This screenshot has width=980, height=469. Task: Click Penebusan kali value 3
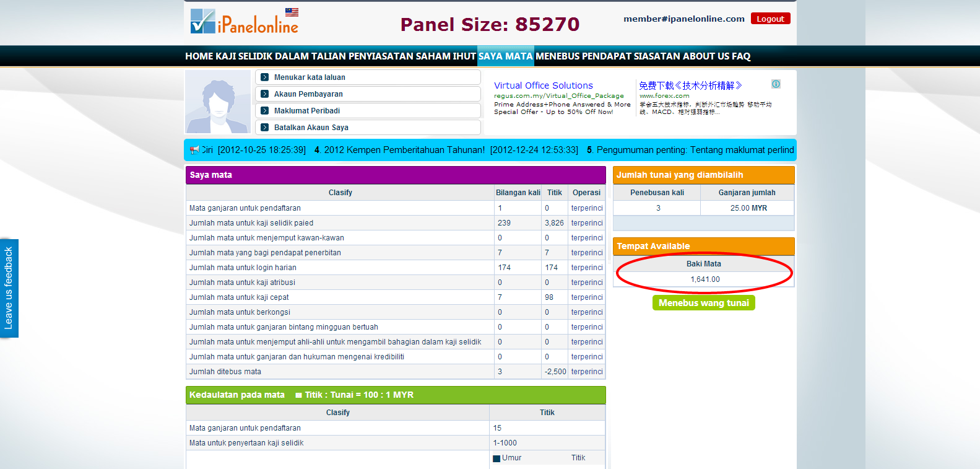(658, 208)
